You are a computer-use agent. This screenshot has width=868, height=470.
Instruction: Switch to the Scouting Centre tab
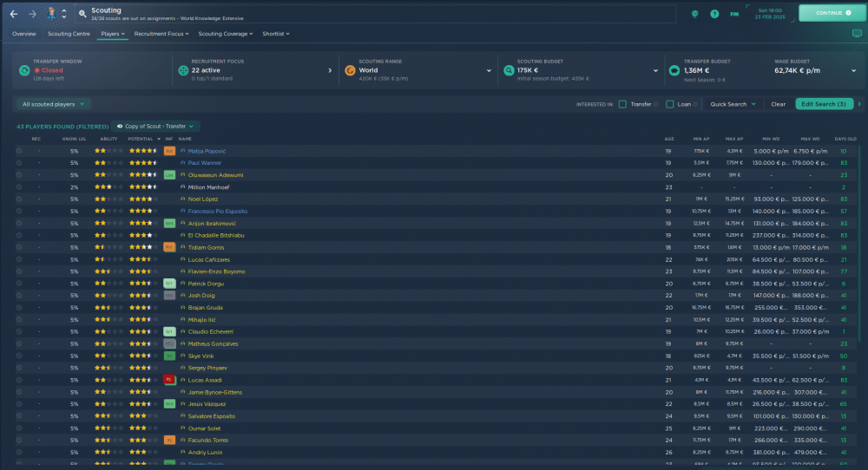tap(69, 34)
